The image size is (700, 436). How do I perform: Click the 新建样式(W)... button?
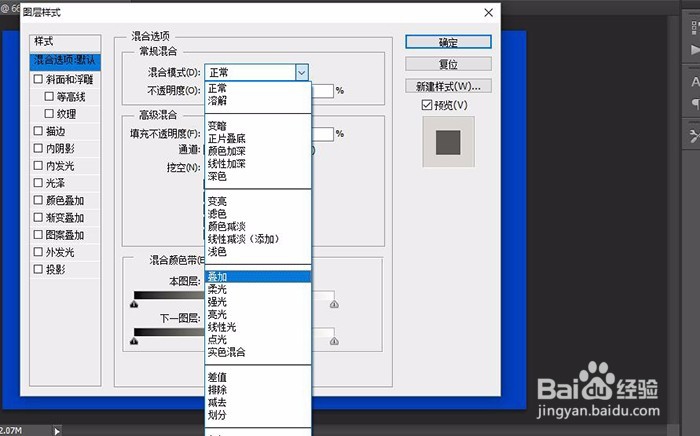click(448, 86)
